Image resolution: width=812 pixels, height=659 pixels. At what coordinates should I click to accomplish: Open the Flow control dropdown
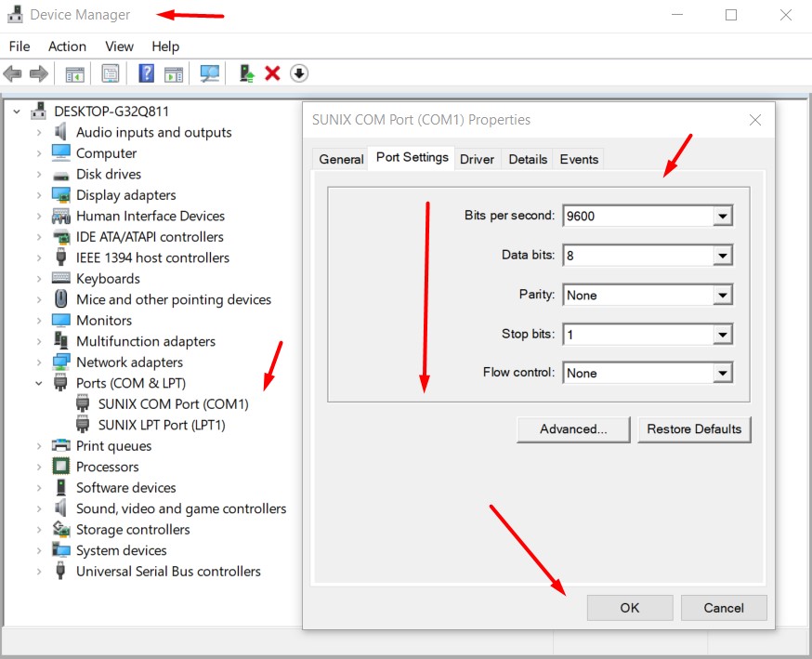722,374
